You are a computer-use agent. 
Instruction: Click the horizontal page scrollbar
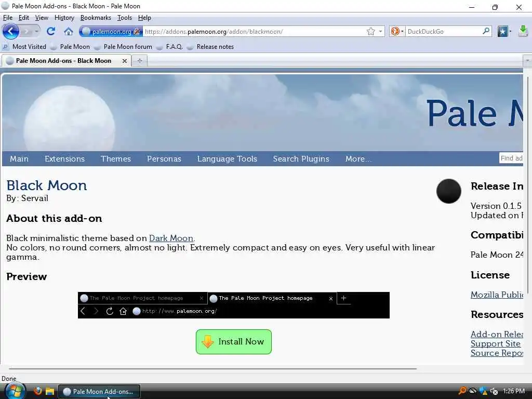pyautogui.click(x=212, y=368)
